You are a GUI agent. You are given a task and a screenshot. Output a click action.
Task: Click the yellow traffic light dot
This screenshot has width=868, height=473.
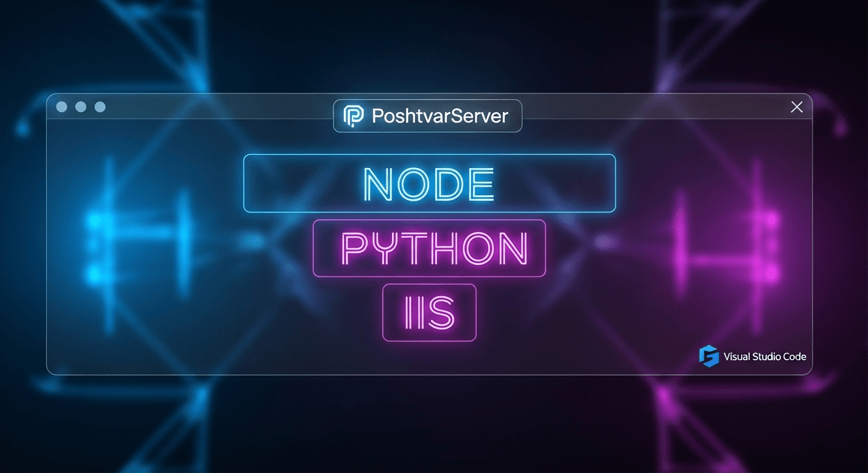80,107
